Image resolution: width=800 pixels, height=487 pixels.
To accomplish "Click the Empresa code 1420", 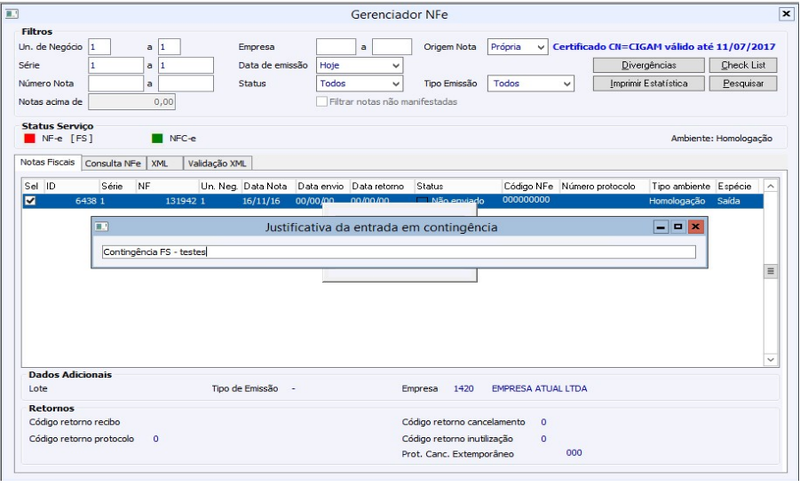I will (463, 389).
